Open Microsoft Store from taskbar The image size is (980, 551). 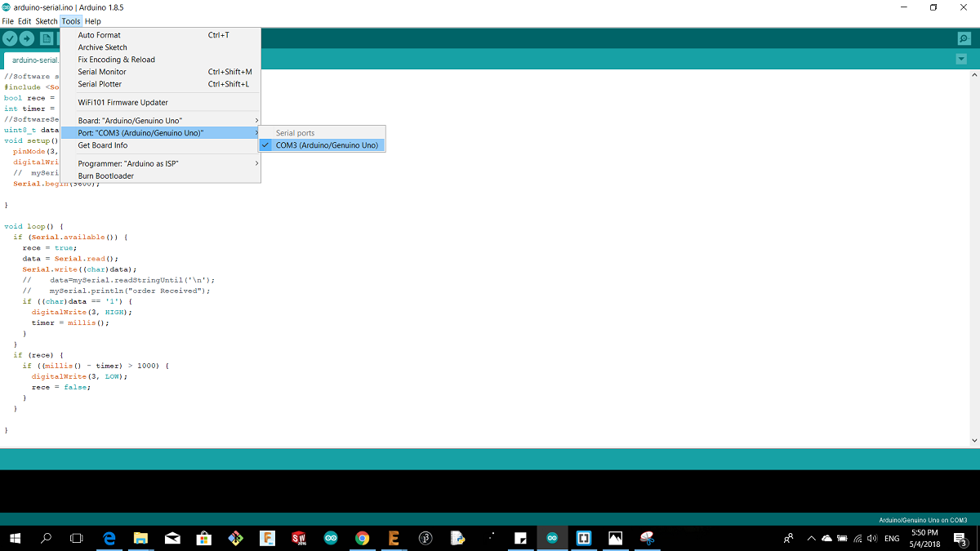[x=204, y=538]
